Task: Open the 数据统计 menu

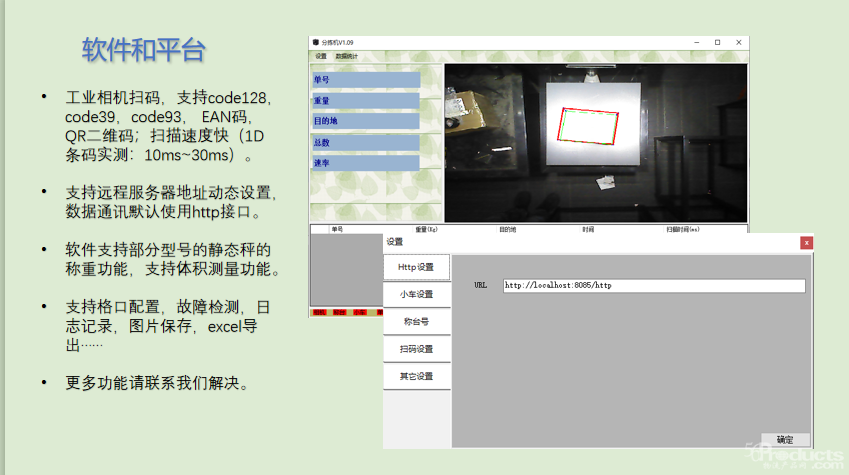Action: [x=346, y=56]
